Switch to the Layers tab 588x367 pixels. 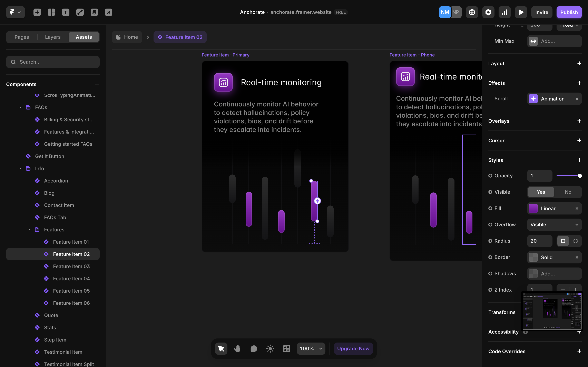[x=53, y=37]
